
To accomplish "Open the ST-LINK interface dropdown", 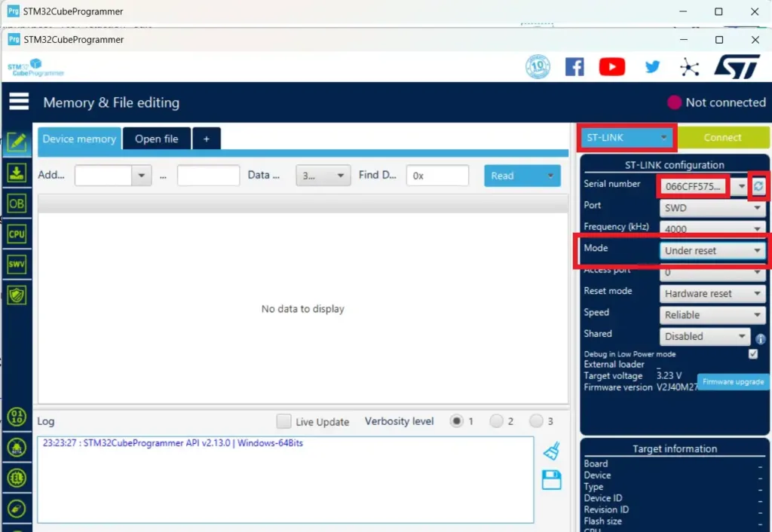I will 626,137.
